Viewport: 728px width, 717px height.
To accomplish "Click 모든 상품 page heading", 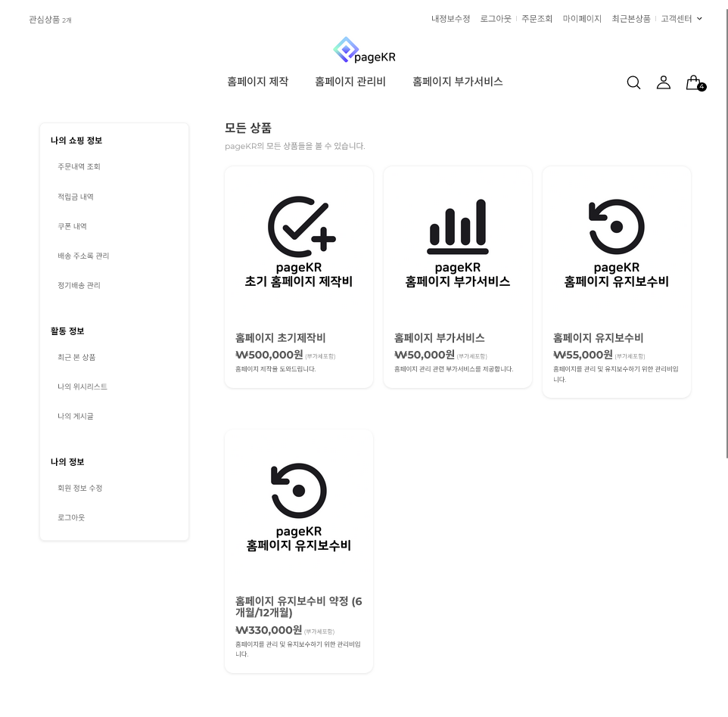I will [248, 128].
